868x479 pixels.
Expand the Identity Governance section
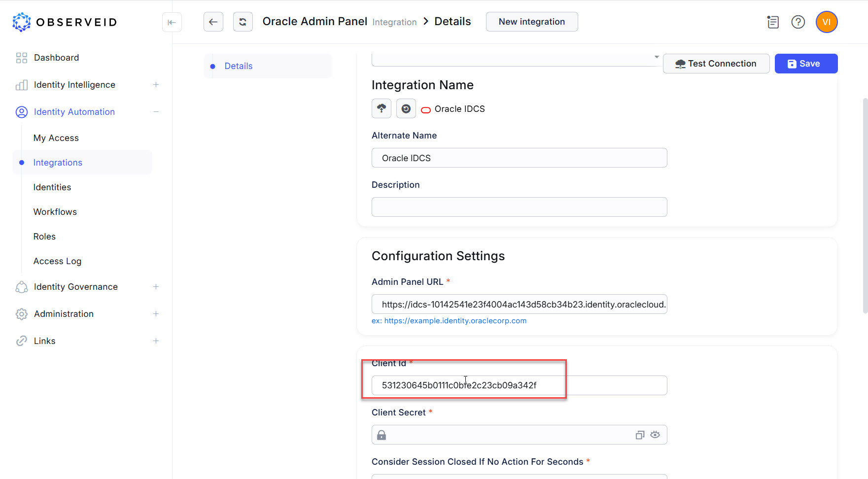click(156, 287)
